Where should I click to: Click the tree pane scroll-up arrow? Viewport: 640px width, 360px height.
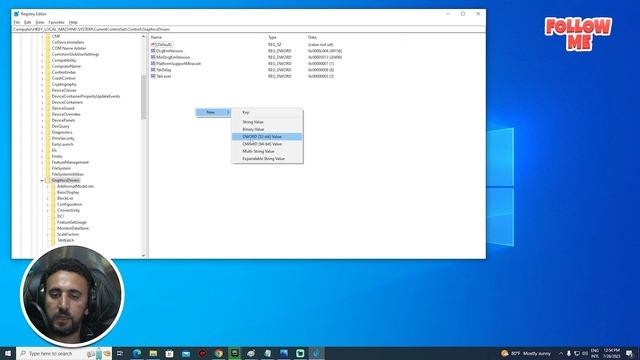pyautogui.click(x=143, y=37)
